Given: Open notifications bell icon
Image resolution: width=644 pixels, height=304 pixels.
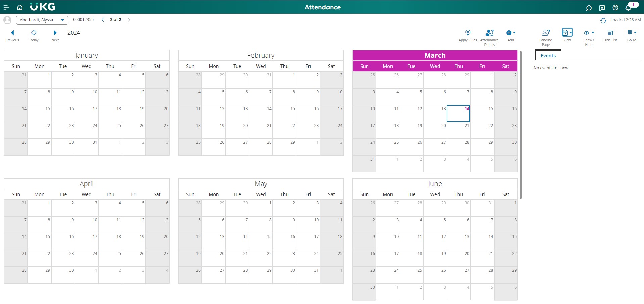Looking at the screenshot, I should (x=628, y=8).
